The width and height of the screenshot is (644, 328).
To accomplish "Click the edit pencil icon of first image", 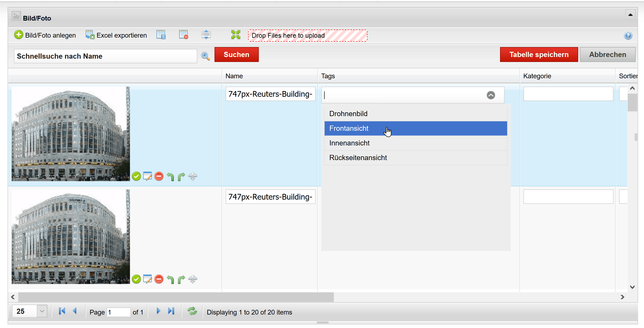I will click(x=148, y=176).
